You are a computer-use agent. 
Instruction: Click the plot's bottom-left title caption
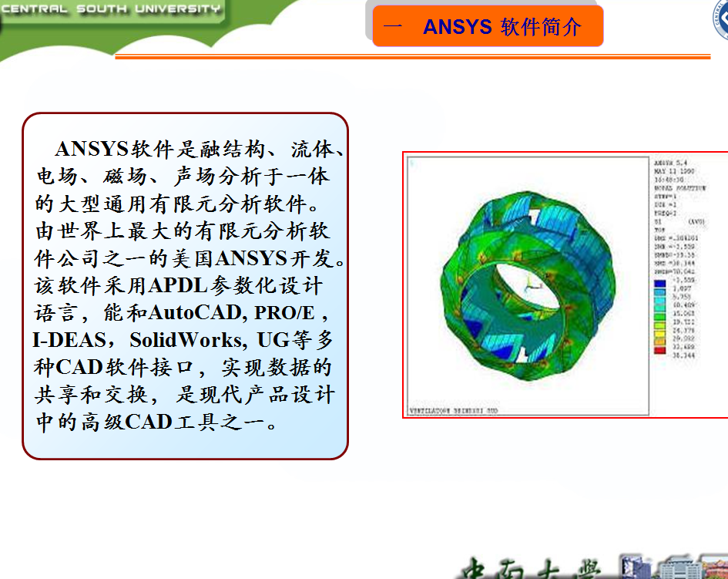click(x=453, y=411)
